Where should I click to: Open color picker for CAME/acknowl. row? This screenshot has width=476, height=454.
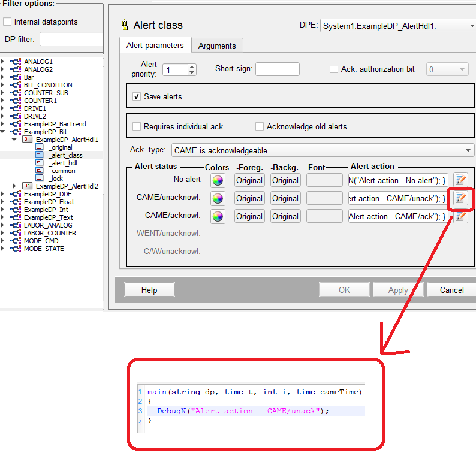218,216
